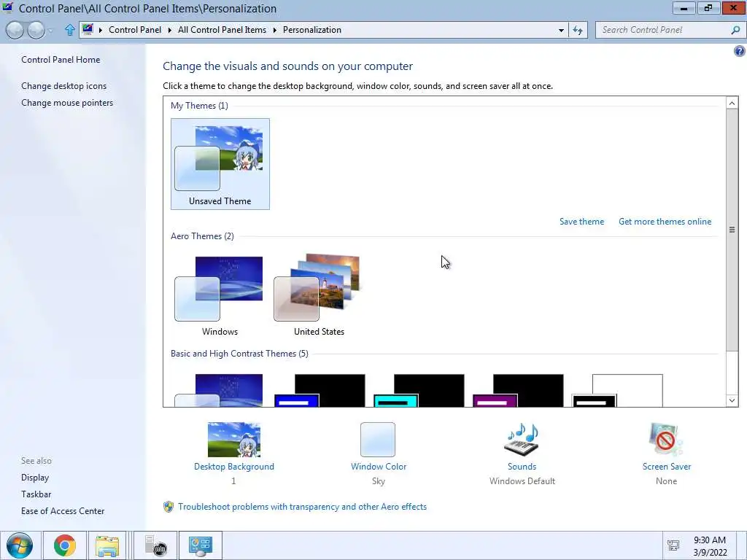This screenshot has height=560, width=747.
Task: Click the Forward navigation button
Action: click(x=36, y=30)
